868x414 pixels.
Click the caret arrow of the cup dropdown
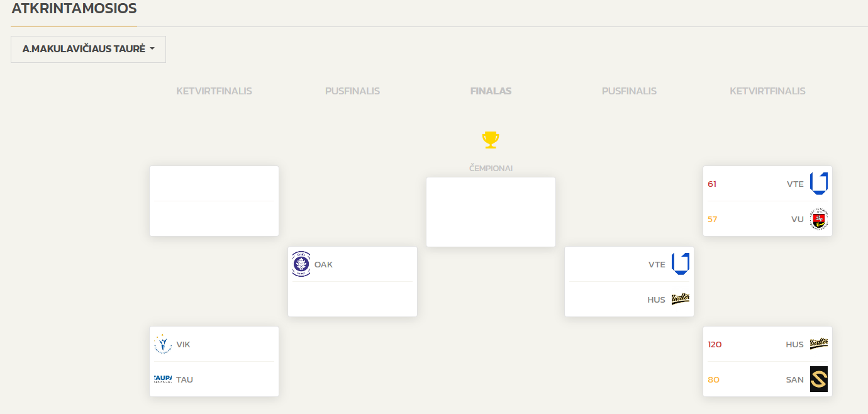click(152, 49)
